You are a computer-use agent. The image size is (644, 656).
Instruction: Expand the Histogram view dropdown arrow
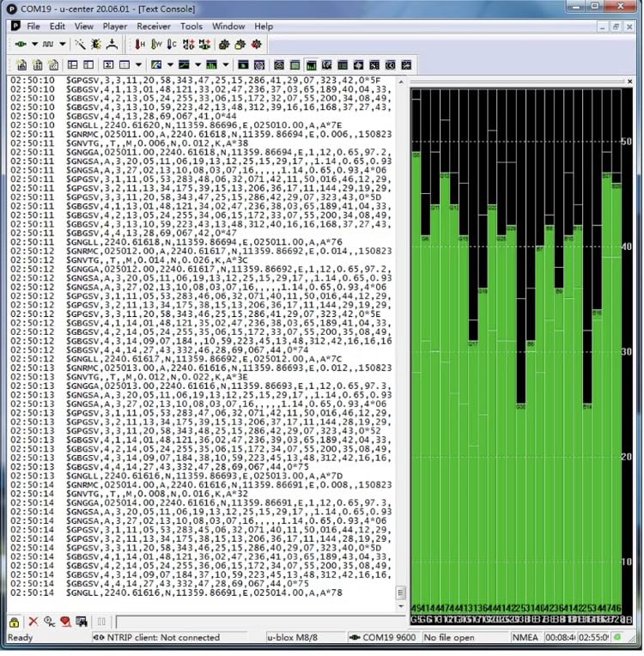coord(226,65)
